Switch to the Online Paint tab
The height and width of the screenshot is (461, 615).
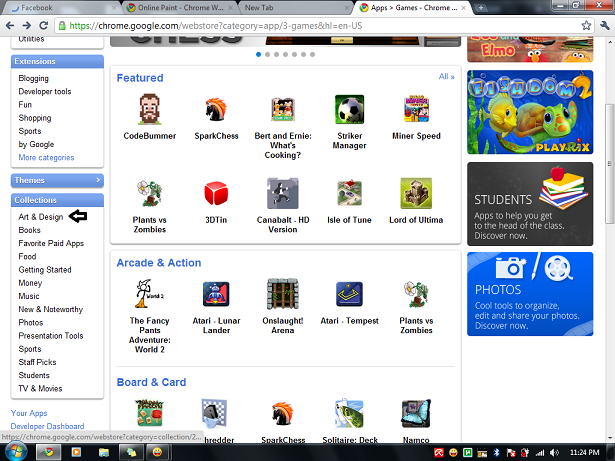[x=179, y=8]
